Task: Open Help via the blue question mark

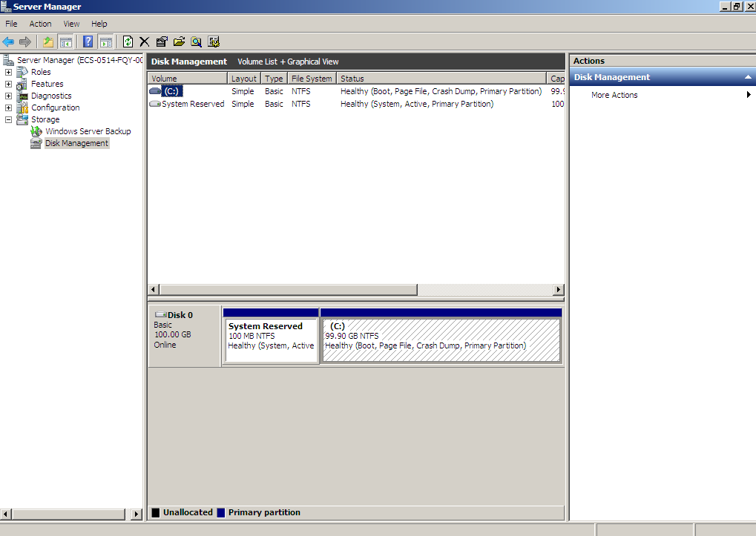Action: coord(88,42)
